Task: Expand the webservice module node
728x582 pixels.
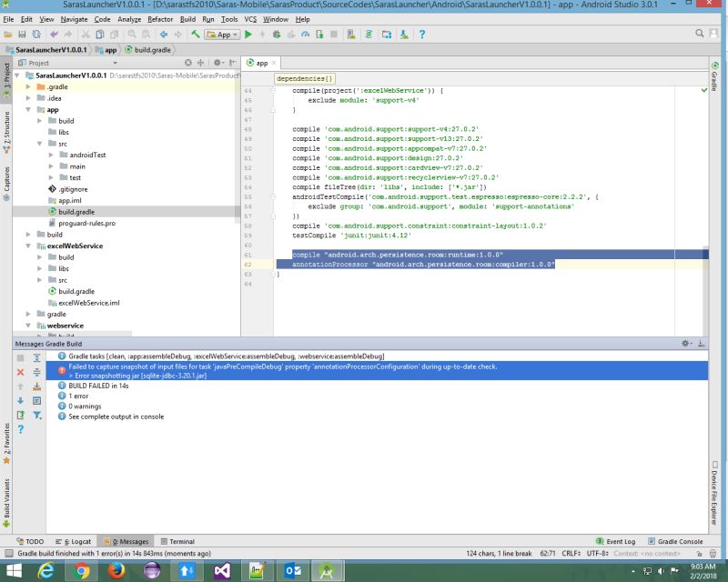Action: pos(28,325)
